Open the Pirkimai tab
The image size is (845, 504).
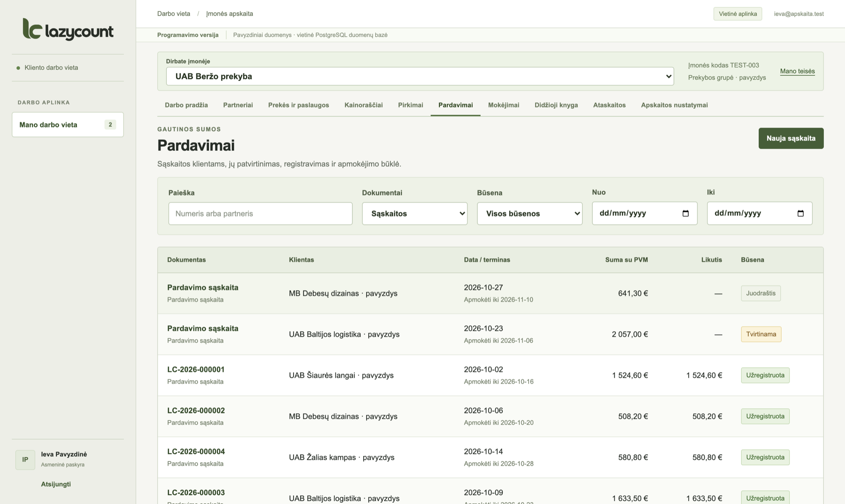point(410,105)
